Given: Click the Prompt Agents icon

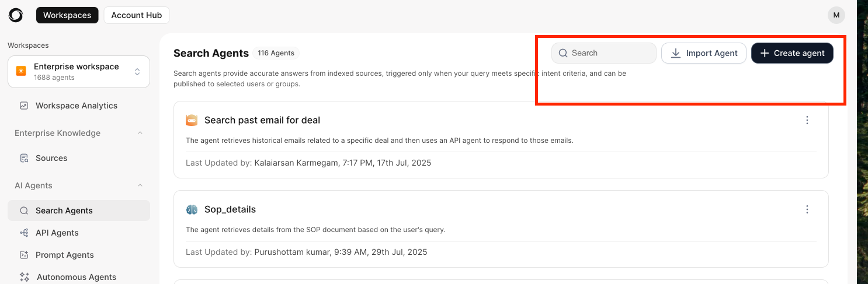Looking at the screenshot, I should point(24,255).
